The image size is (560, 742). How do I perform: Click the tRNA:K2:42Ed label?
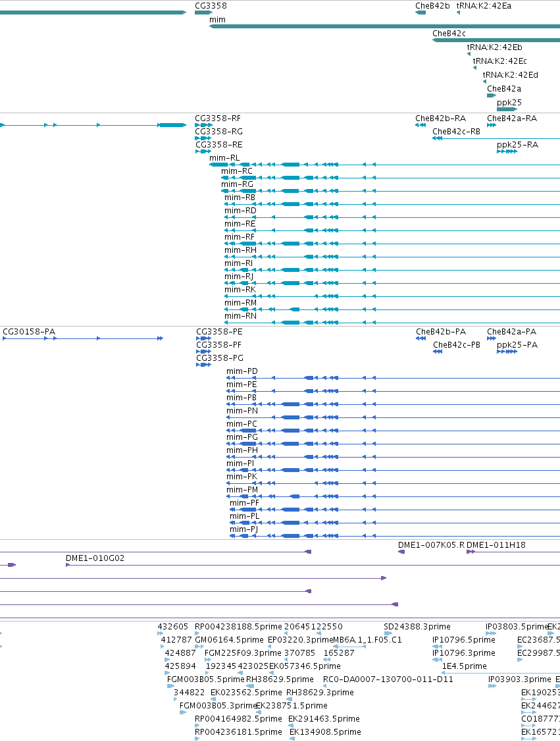click(510, 74)
